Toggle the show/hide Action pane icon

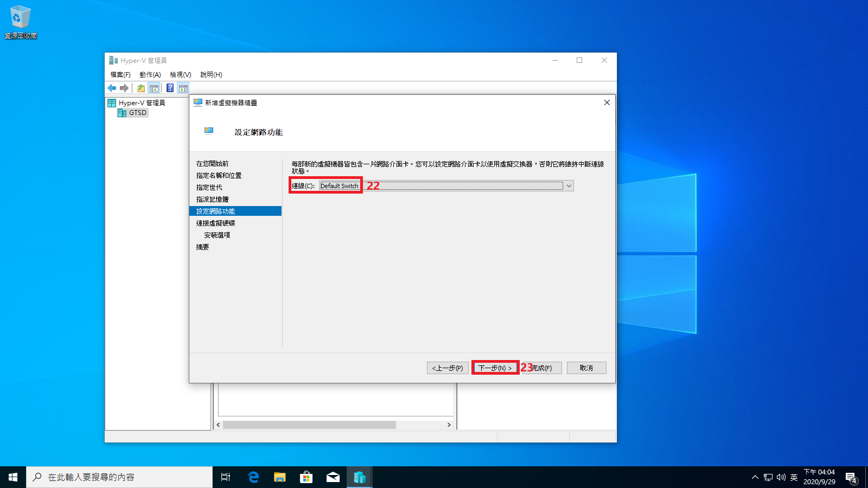[x=183, y=88]
